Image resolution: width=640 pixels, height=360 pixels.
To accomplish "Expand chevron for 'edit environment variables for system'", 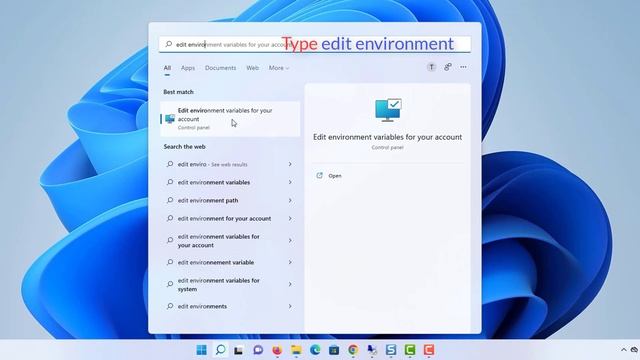I will point(290,284).
